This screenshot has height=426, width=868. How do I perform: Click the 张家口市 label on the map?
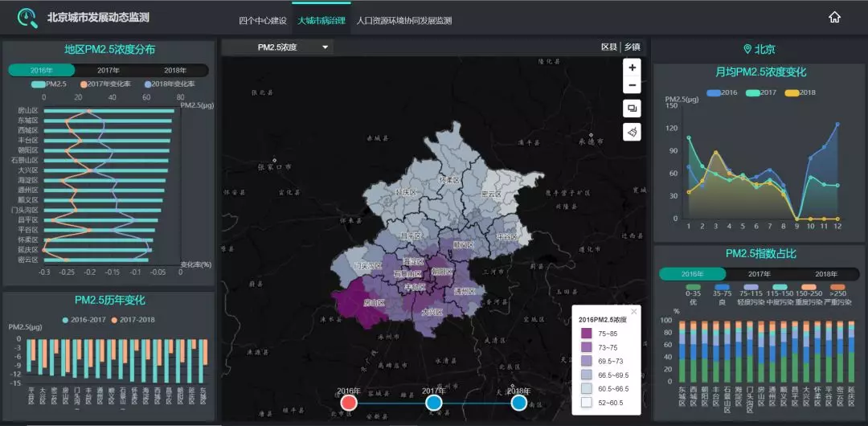274,166
